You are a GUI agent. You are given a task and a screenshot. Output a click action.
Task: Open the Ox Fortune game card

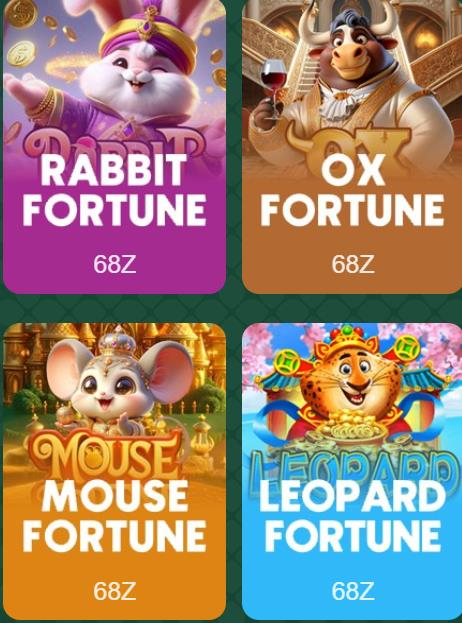click(x=352, y=146)
